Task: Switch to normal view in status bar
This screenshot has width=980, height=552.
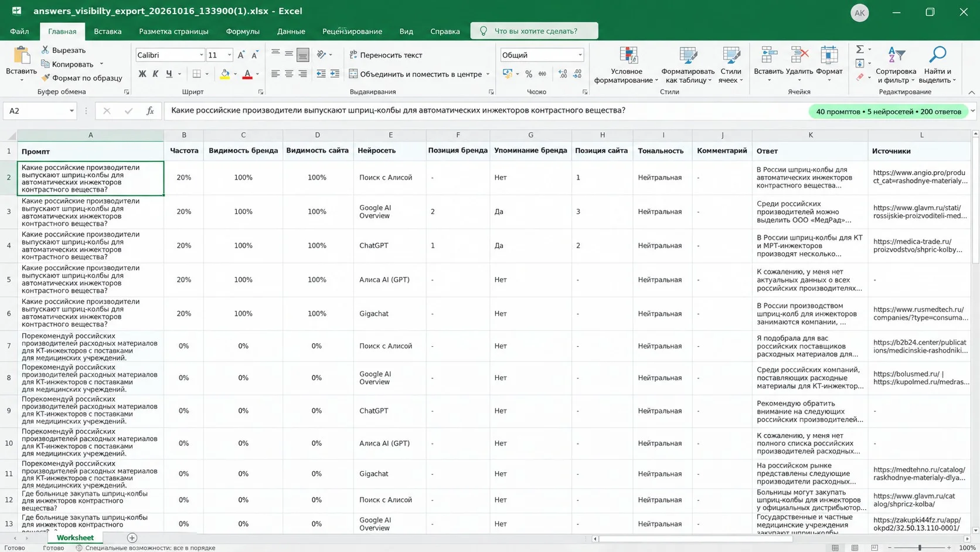Action: coord(835,547)
